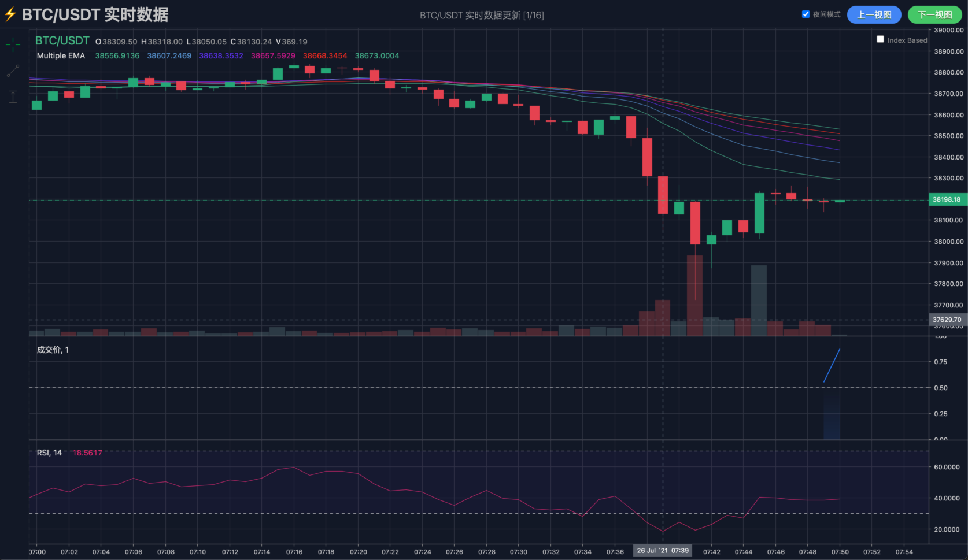Click the 下一视图 next view button
This screenshot has width=968, height=560.
click(934, 15)
